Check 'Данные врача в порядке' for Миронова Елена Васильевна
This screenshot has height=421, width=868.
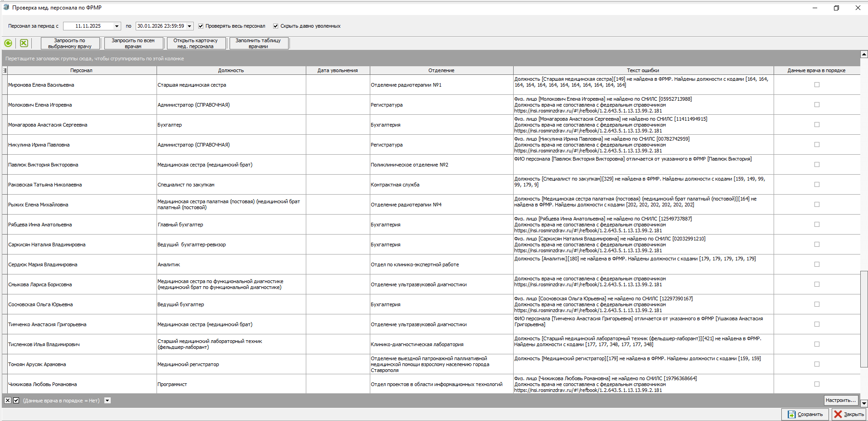(817, 85)
